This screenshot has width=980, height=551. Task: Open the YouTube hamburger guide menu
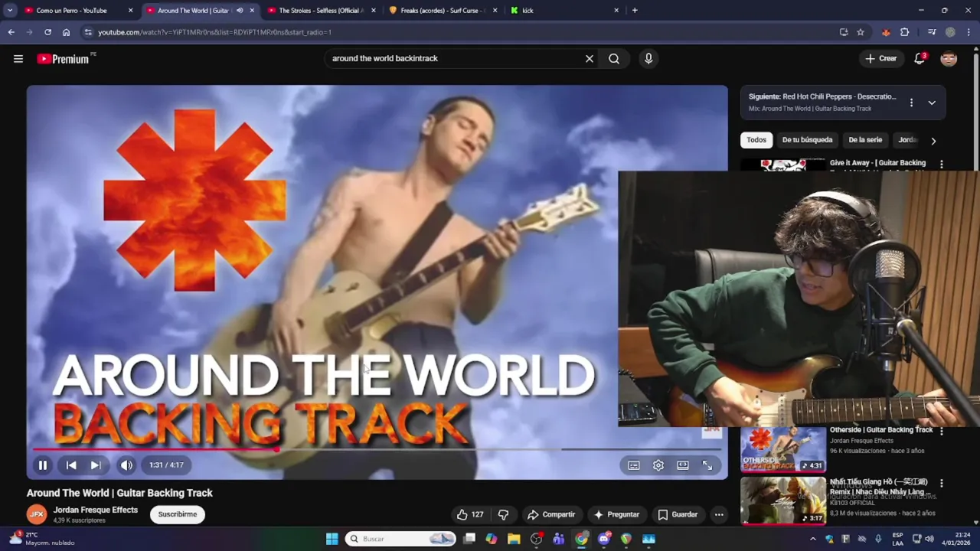click(18, 59)
